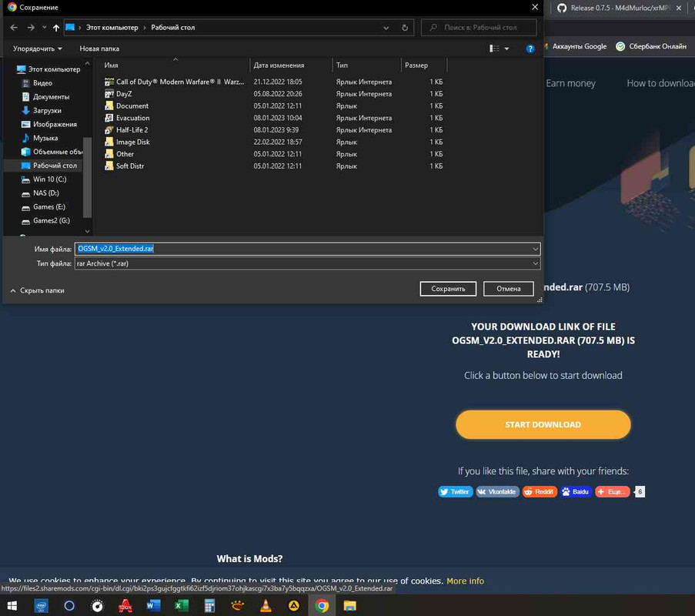Open File Explorer from the taskbar
695x616 pixels.
(x=349, y=606)
